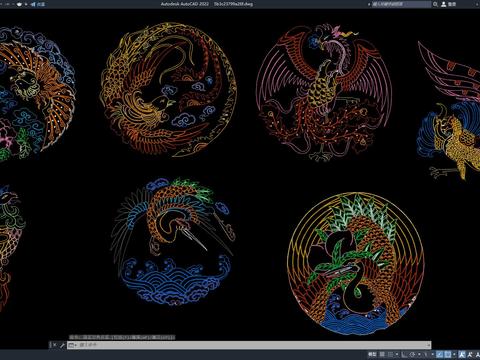This screenshot has width=480, height=360.
Task: Open the snap mode settings dropdown arrow
Action: click(397, 354)
